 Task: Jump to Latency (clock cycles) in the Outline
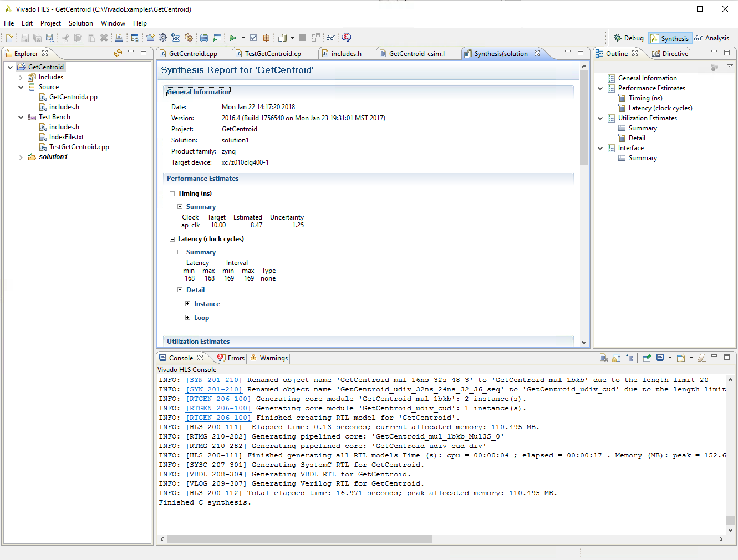660,108
